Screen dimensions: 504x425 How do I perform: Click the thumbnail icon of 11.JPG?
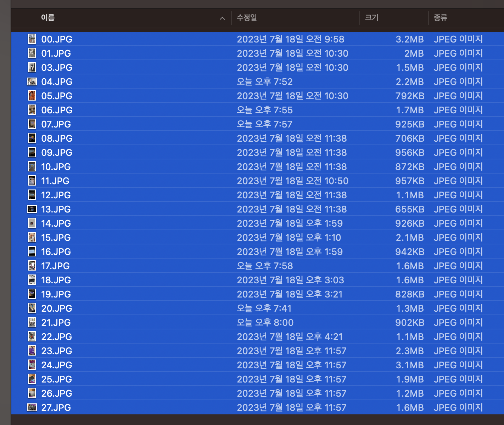click(x=32, y=181)
